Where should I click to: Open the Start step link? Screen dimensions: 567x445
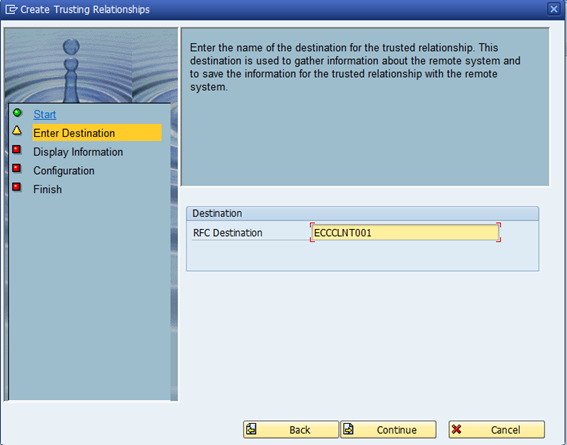[x=45, y=114]
